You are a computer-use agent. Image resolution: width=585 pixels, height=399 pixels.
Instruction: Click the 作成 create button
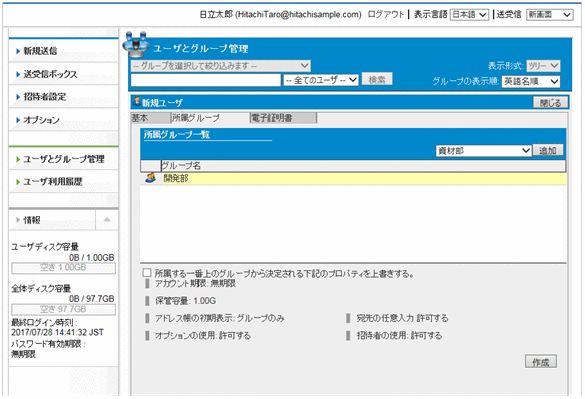click(541, 361)
